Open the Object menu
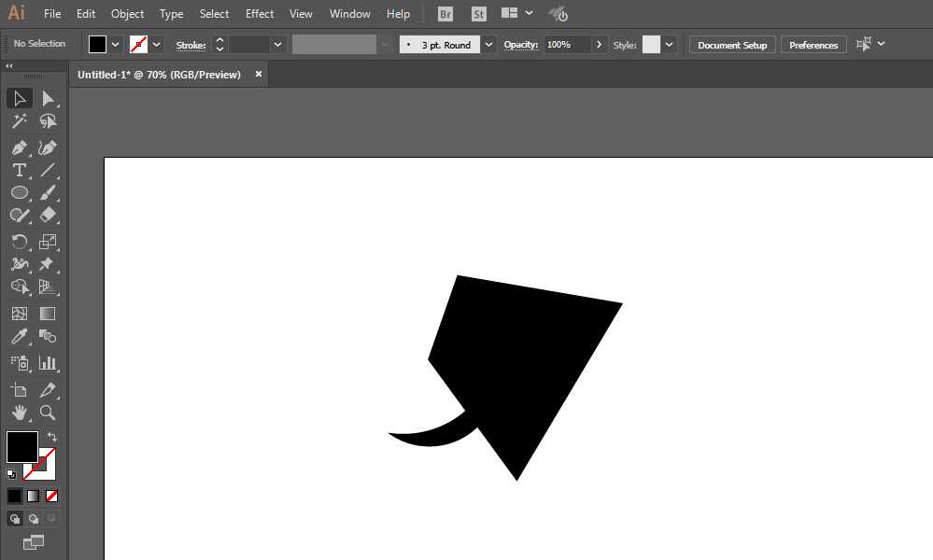Screen dimensions: 933x560 click(x=127, y=14)
